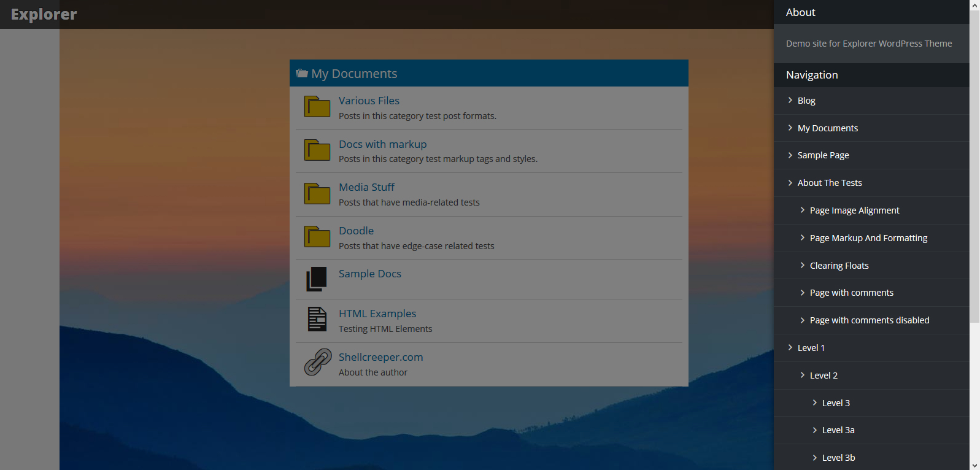Open the Various Files title link
This screenshot has width=980, height=470.
coord(369,101)
